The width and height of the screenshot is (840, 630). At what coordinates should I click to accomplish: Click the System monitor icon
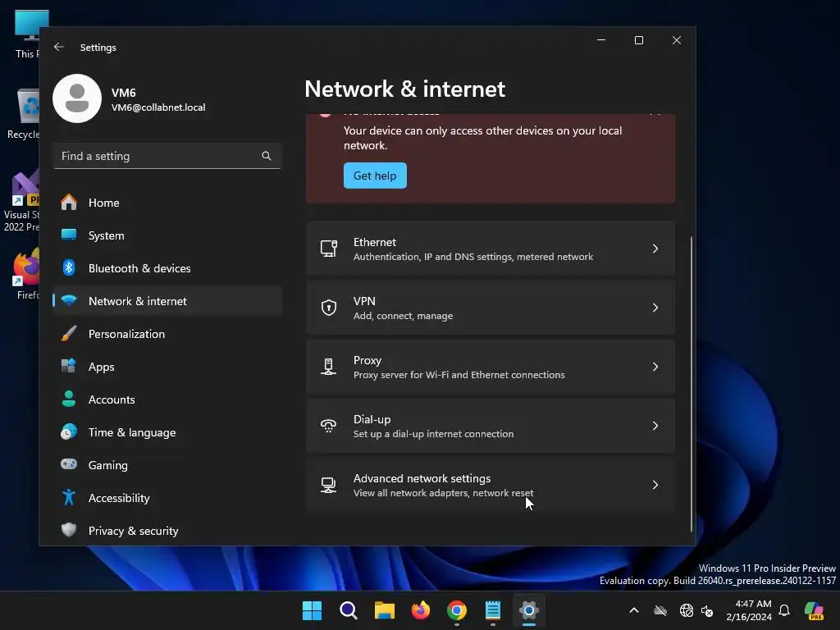(69, 235)
